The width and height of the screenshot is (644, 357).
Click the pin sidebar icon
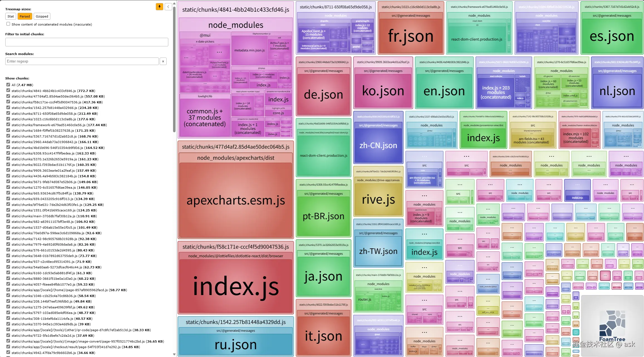coord(159,7)
